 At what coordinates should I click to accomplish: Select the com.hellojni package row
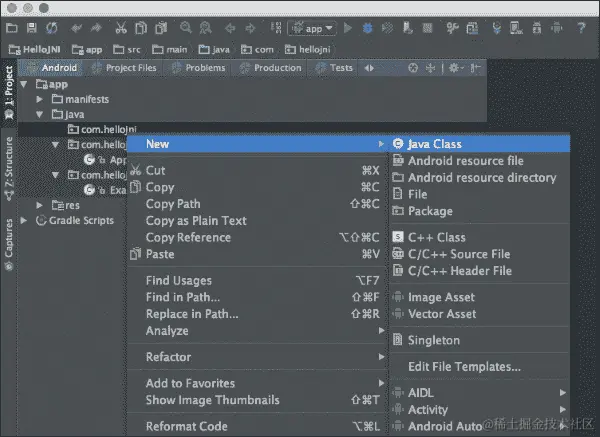pos(253,129)
